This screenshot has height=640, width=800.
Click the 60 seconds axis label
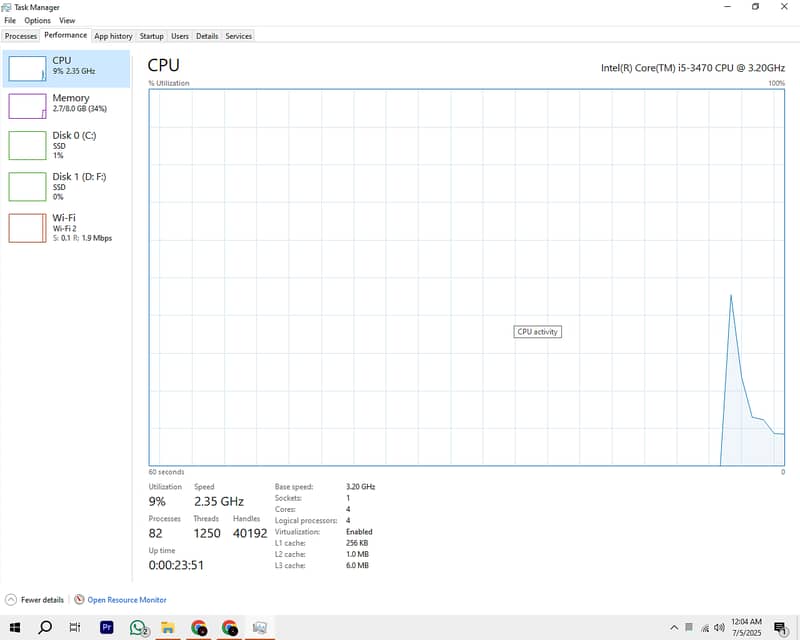(166, 472)
